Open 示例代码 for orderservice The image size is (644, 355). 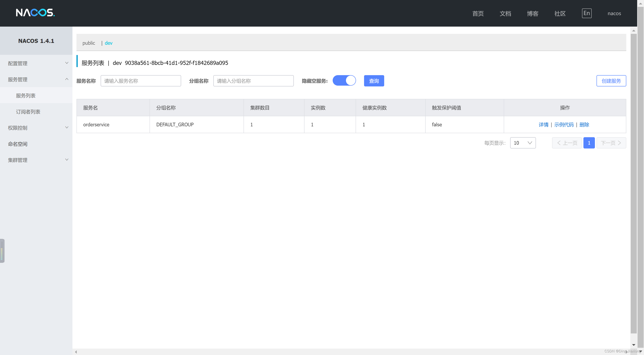pos(564,125)
